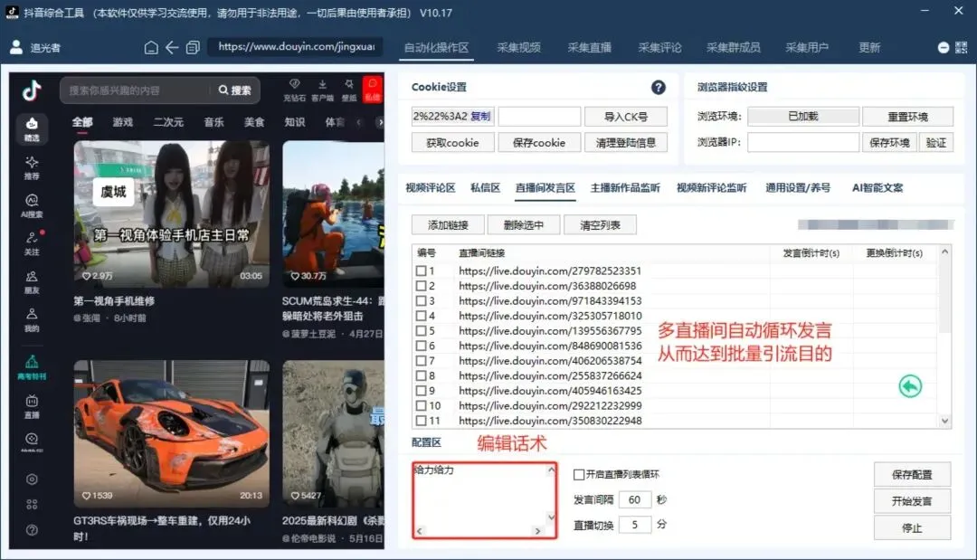
Task: Click the game controller sidebar icon
Action: click(32, 442)
